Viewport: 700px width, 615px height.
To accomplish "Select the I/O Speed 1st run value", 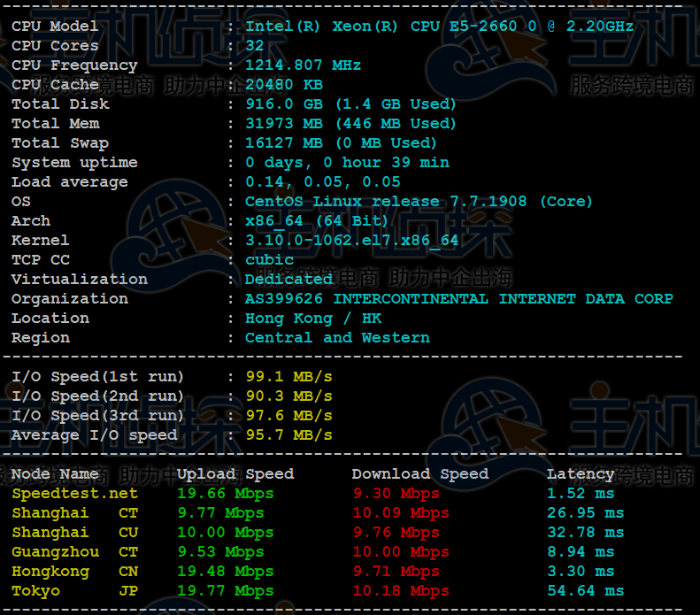I will tap(288, 377).
